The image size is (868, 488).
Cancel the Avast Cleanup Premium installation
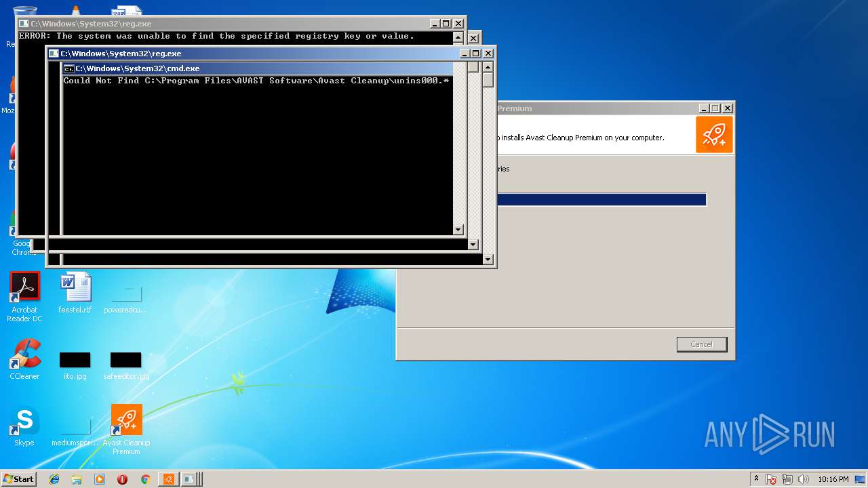702,344
